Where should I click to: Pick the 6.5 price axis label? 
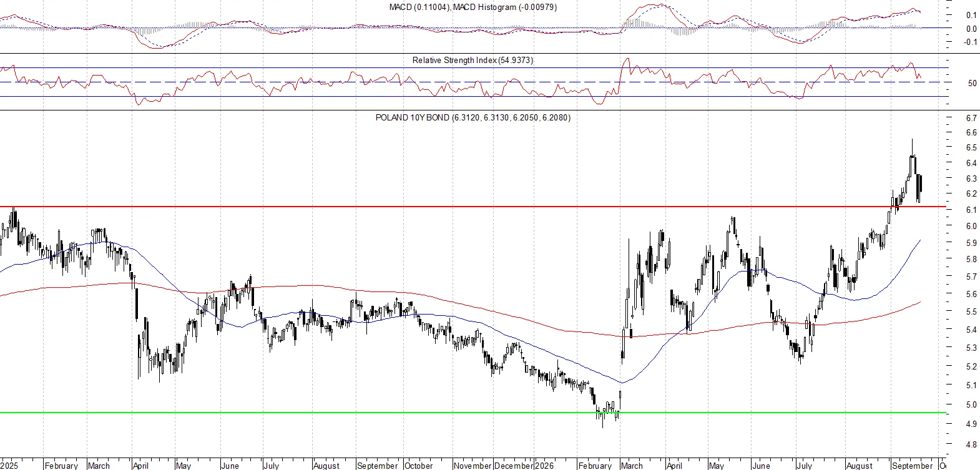[x=971, y=148]
